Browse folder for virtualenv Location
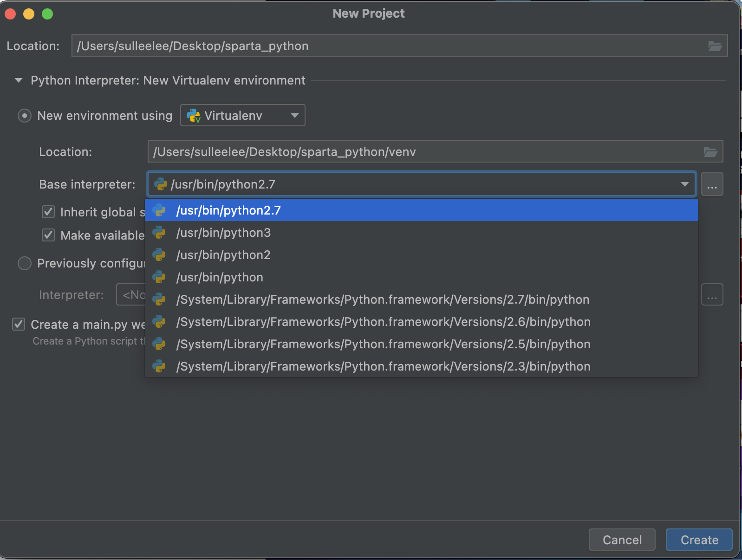 [x=710, y=152]
